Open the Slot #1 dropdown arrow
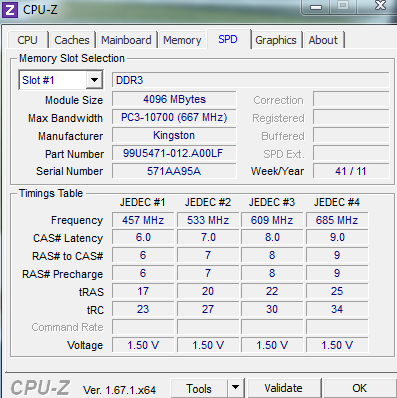Image resolution: width=397 pixels, height=398 pixels. click(94, 80)
